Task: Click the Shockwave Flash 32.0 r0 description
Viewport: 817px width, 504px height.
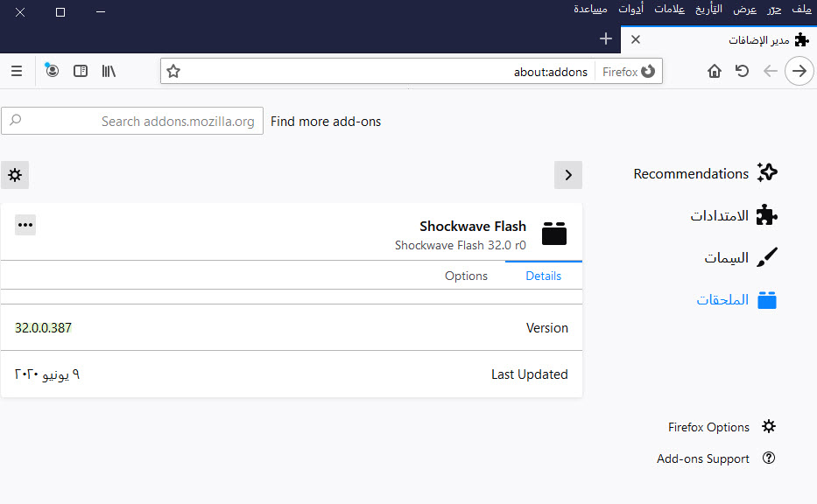Action: (x=460, y=245)
